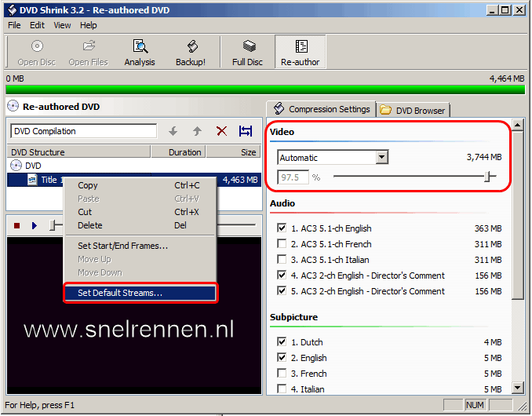Open the Edit menu
Image resolution: width=532 pixels, height=416 pixels.
pos(37,25)
